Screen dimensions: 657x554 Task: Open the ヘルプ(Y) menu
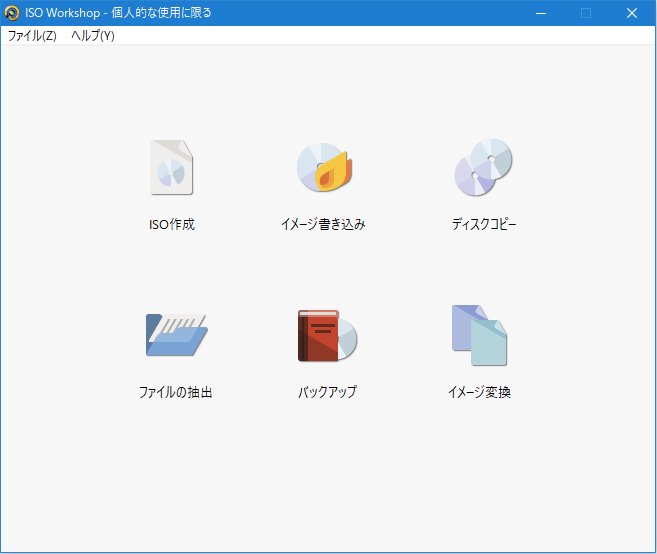click(93, 36)
